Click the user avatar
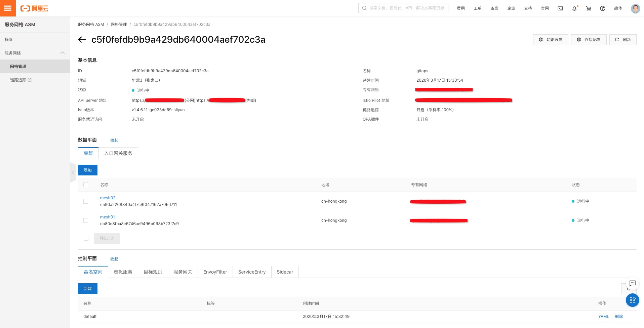644x328 pixels. (x=635, y=8)
